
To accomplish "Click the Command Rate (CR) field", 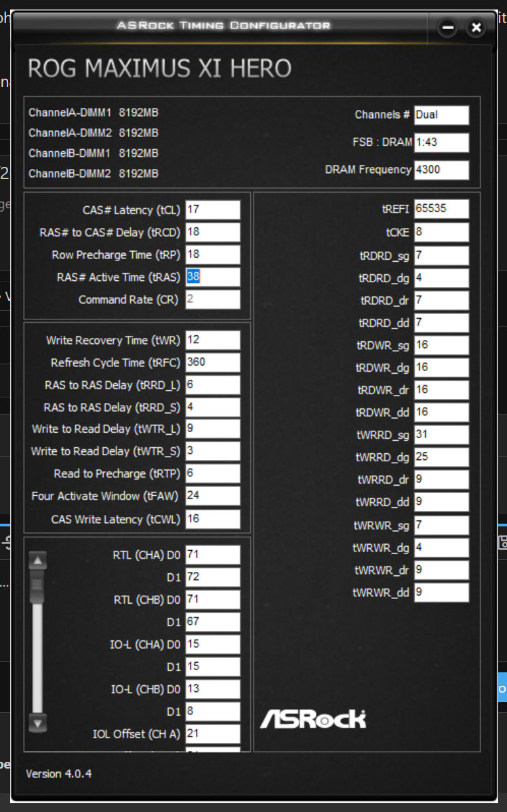I will tap(213, 299).
